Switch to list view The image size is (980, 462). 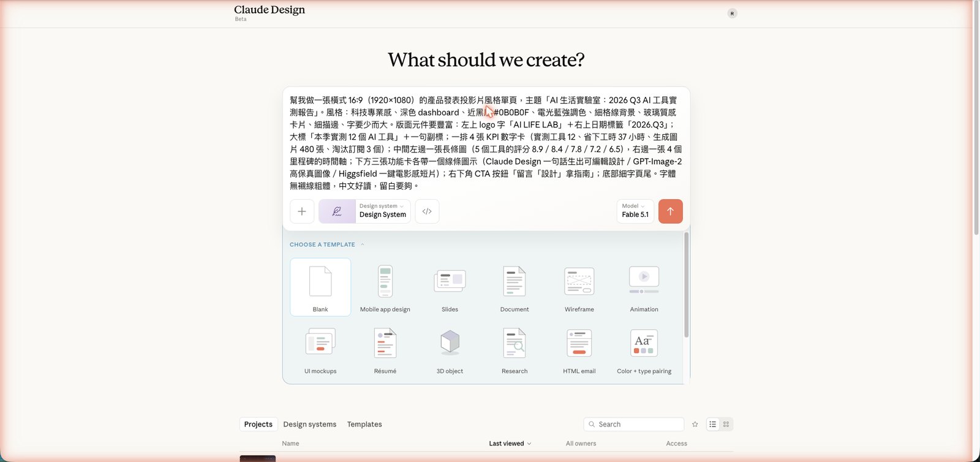pyautogui.click(x=713, y=424)
